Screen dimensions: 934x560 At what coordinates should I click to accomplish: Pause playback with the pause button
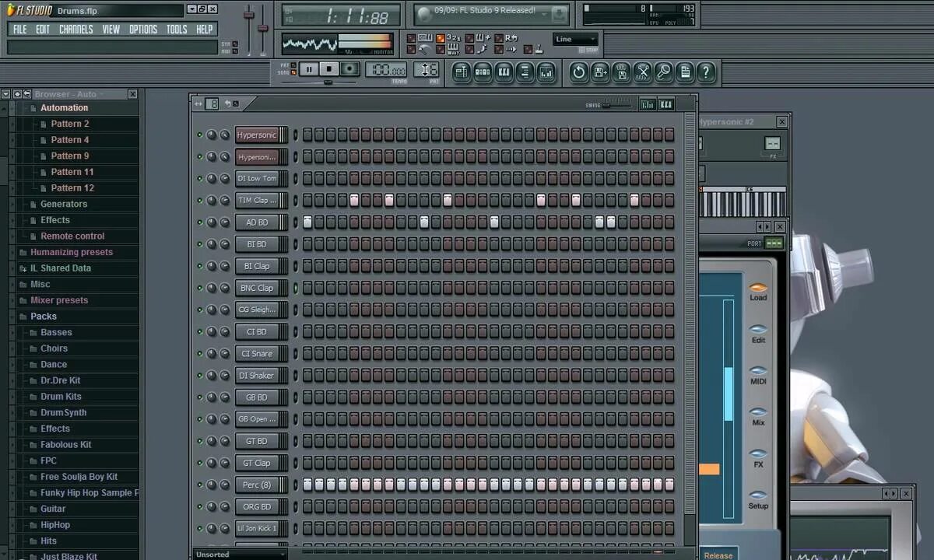309,69
